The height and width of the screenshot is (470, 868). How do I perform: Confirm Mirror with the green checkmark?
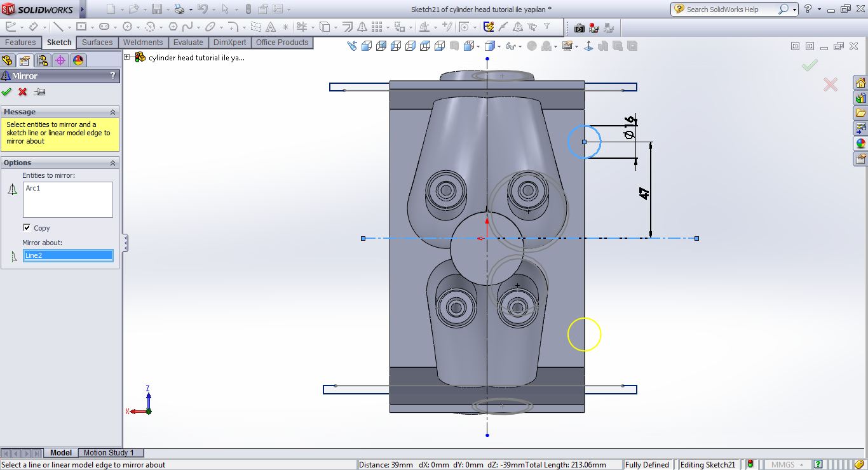[x=7, y=92]
